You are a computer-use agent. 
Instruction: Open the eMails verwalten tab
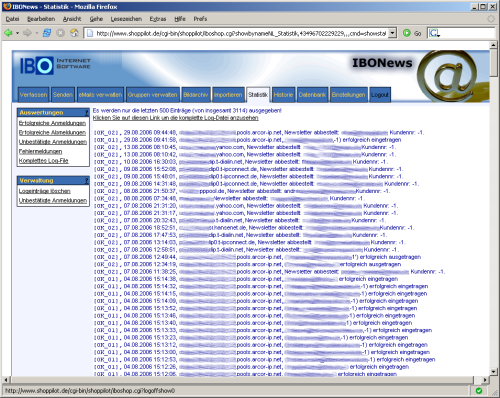100,95
